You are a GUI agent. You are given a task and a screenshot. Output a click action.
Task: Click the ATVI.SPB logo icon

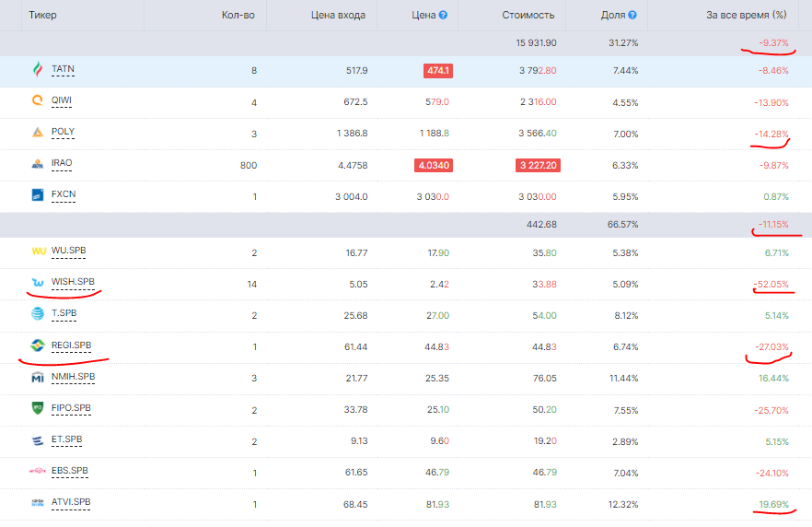click(37, 502)
